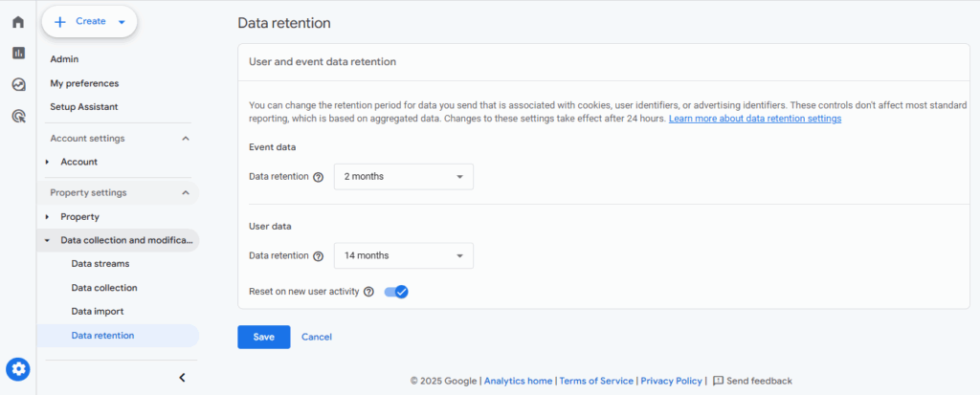This screenshot has height=395, width=980.
Task: Open the Explore icon in left rail
Action: pyautogui.click(x=18, y=84)
